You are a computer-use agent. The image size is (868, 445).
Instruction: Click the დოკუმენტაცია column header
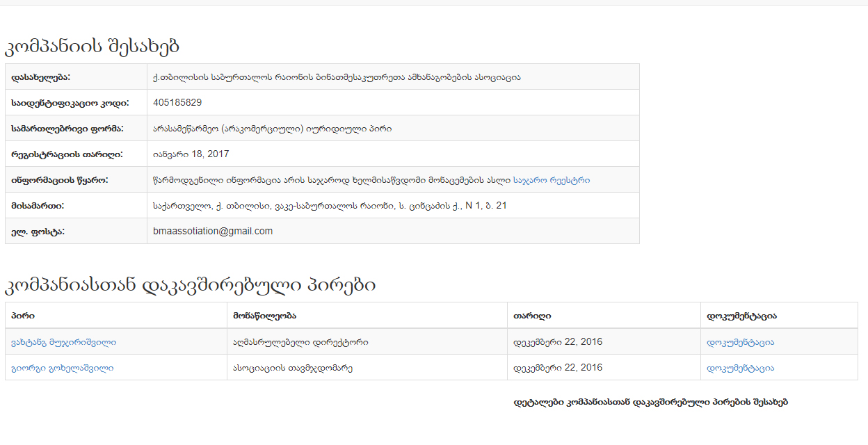[741, 316]
